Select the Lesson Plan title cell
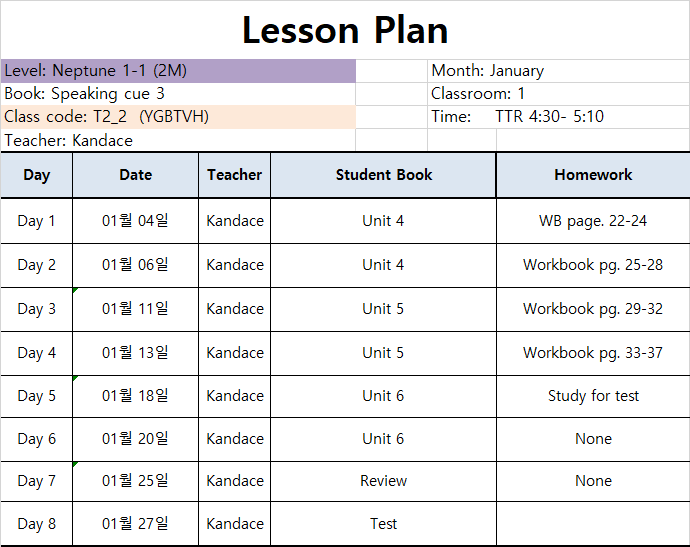Image resolution: width=690 pixels, height=547 pixels. point(345,30)
